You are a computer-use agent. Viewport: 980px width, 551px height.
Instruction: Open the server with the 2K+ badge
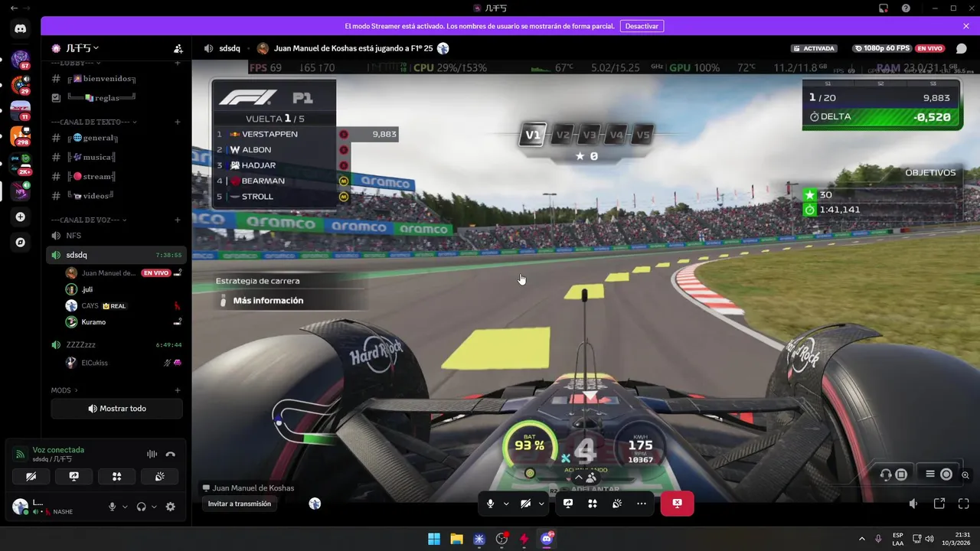click(20, 163)
